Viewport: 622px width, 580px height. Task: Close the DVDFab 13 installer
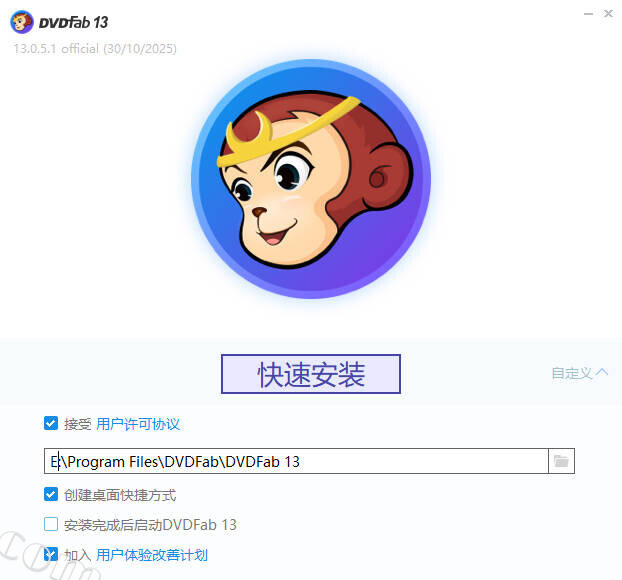pyautogui.click(x=608, y=14)
